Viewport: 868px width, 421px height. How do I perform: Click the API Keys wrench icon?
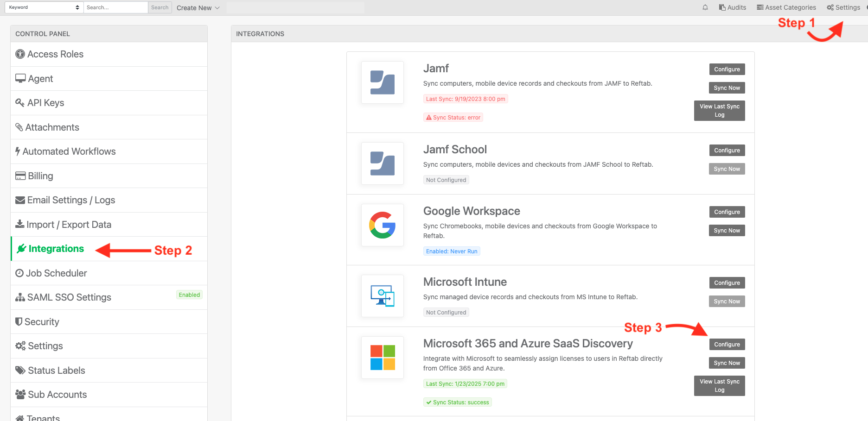pyautogui.click(x=20, y=102)
